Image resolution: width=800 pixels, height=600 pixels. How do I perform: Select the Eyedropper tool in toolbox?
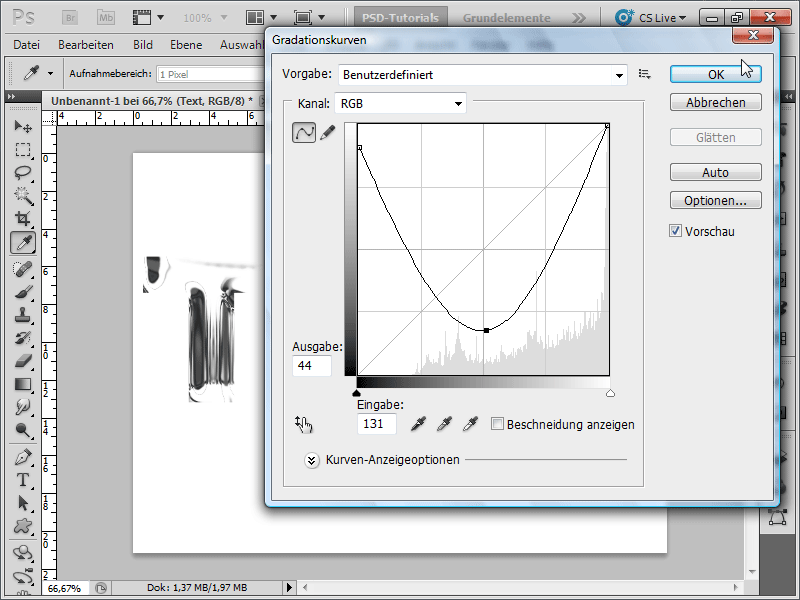tap(23, 242)
